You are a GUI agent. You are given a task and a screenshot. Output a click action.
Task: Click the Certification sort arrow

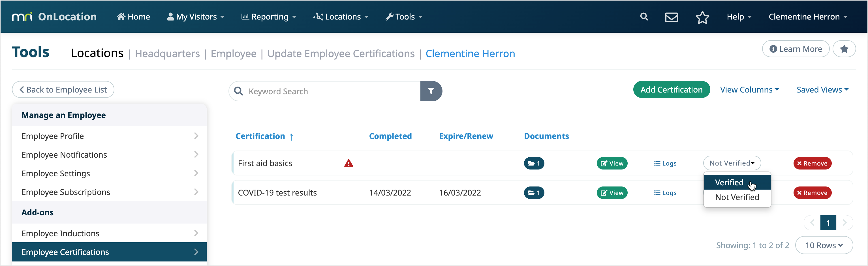291,136
